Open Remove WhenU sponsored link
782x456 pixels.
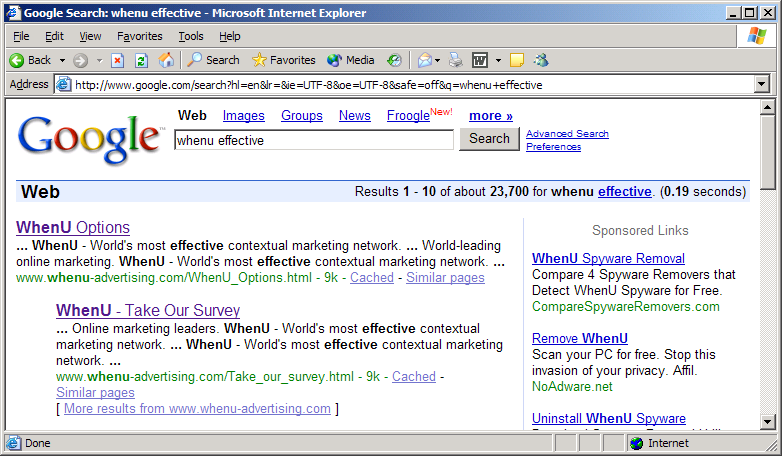click(580, 338)
